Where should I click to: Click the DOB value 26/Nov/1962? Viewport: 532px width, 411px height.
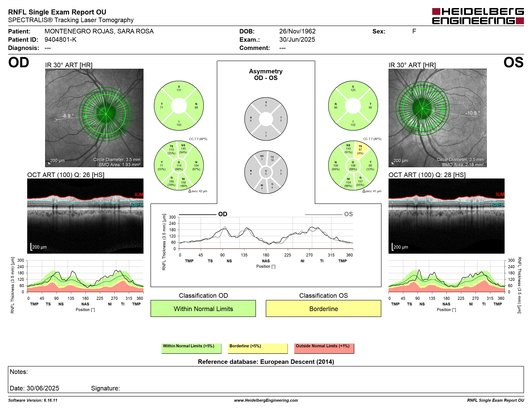[297, 31]
